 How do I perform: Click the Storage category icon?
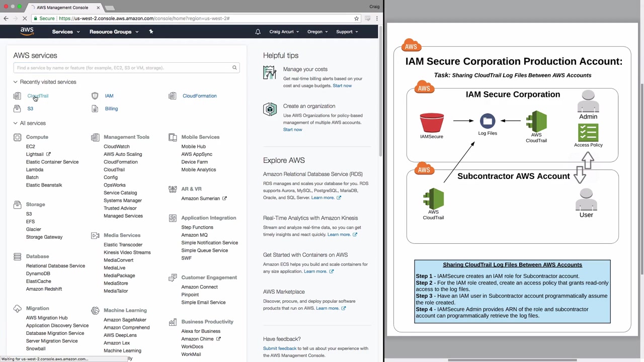18,205
